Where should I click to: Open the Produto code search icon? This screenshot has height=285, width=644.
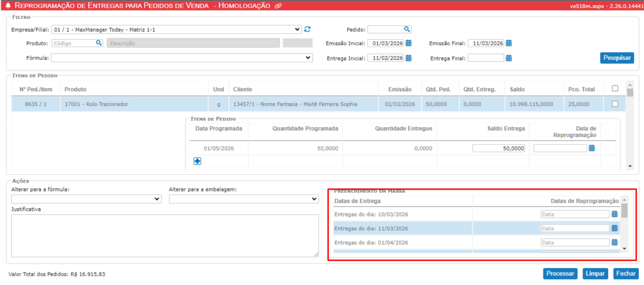point(99,43)
